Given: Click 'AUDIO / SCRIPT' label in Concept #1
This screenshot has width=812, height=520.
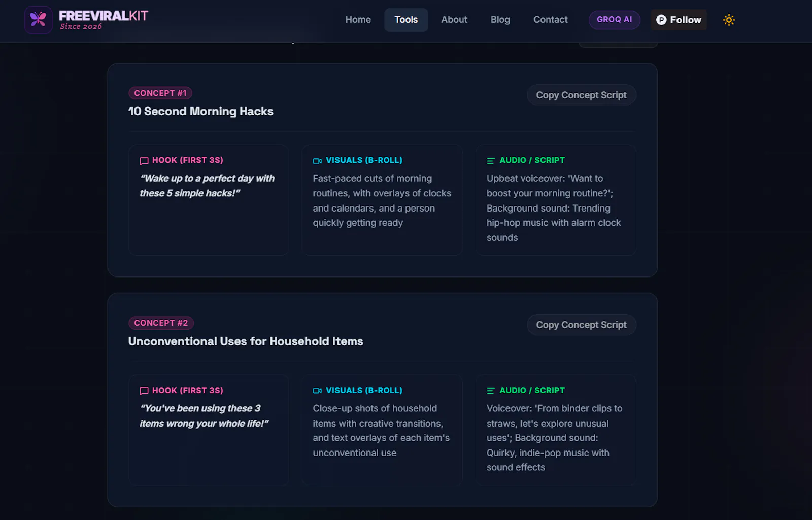Looking at the screenshot, I should pos(532,160).
